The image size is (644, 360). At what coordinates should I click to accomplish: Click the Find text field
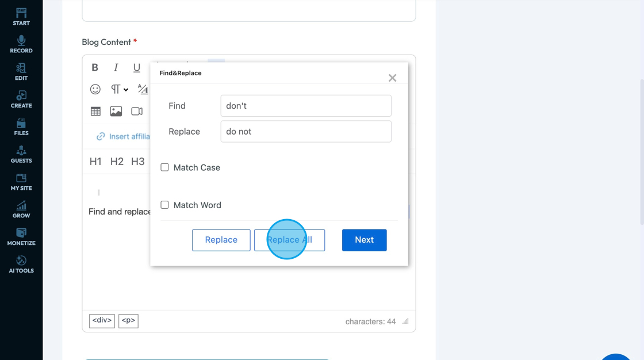(306, 106)
